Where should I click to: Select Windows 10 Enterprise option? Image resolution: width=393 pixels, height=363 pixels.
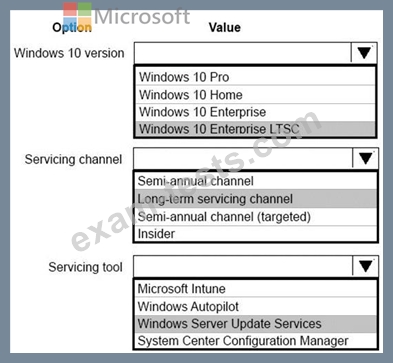click(255, 112)
